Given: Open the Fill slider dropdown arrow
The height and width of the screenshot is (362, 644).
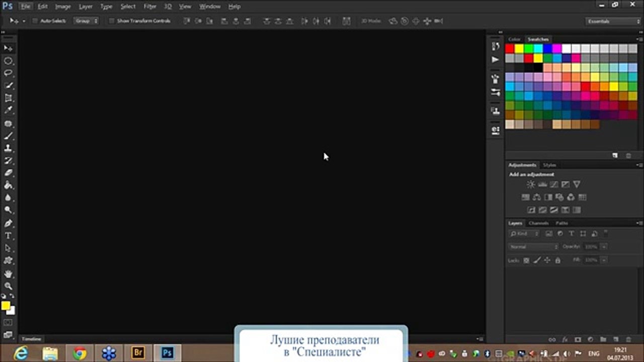Looking at the screenshot, I should click(x=604, y=260).
